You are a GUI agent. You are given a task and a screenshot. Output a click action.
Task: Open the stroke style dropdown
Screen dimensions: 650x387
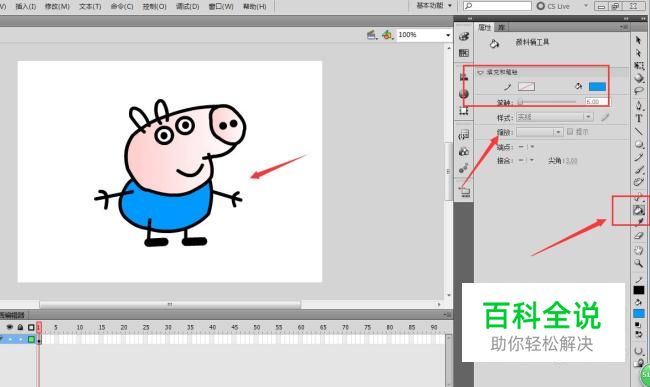pyautogui.click(x=555, y=117)
